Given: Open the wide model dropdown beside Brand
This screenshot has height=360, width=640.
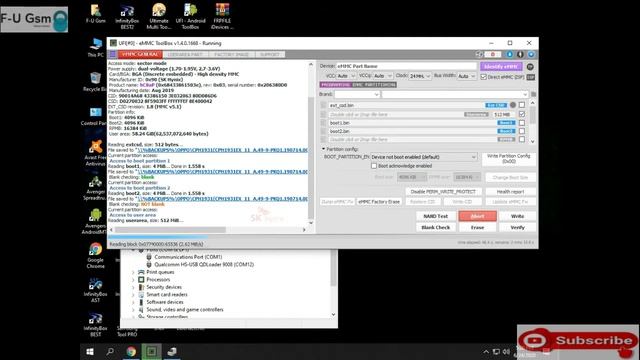Looking at the screenshot, I should [x=455, y=94].
